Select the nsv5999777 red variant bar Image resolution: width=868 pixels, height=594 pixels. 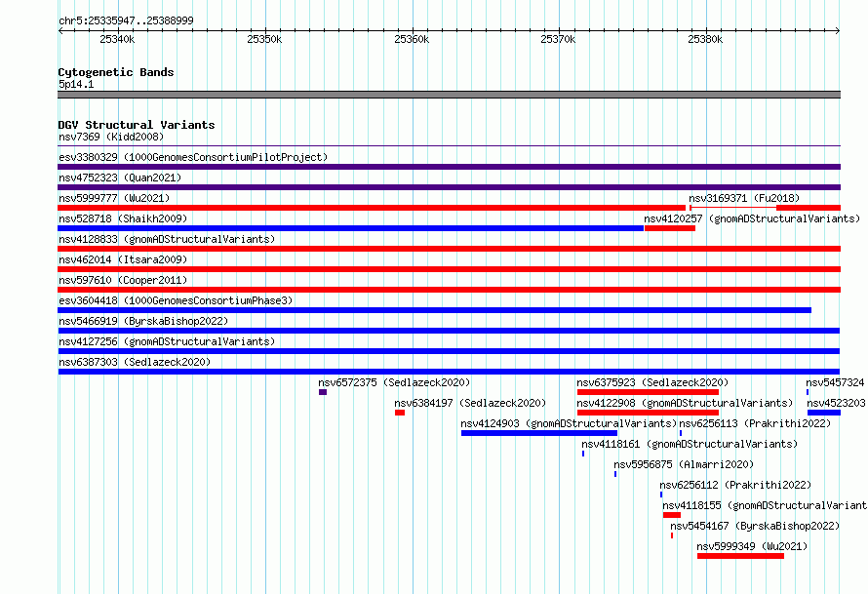click(x=372, y=208)
